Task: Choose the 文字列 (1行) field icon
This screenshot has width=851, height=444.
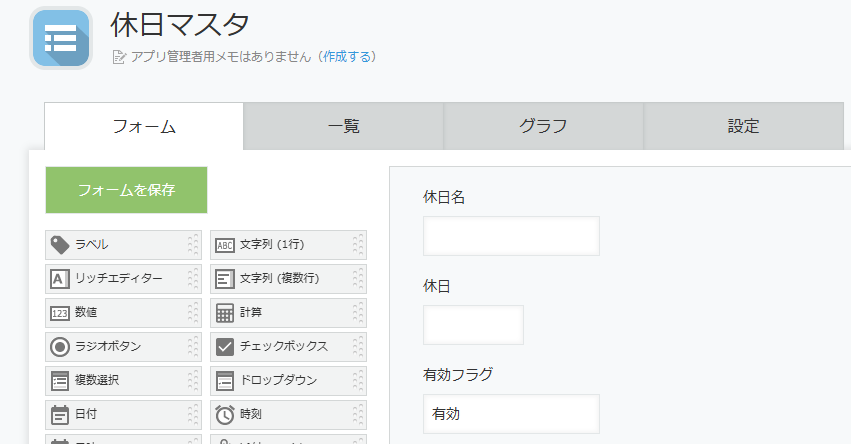Action: coord(225,245)
